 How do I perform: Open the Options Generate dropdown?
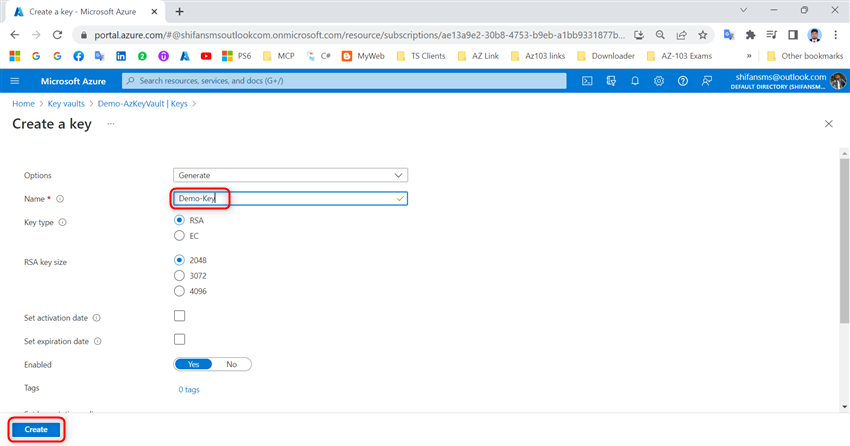[x=291, y=175]
